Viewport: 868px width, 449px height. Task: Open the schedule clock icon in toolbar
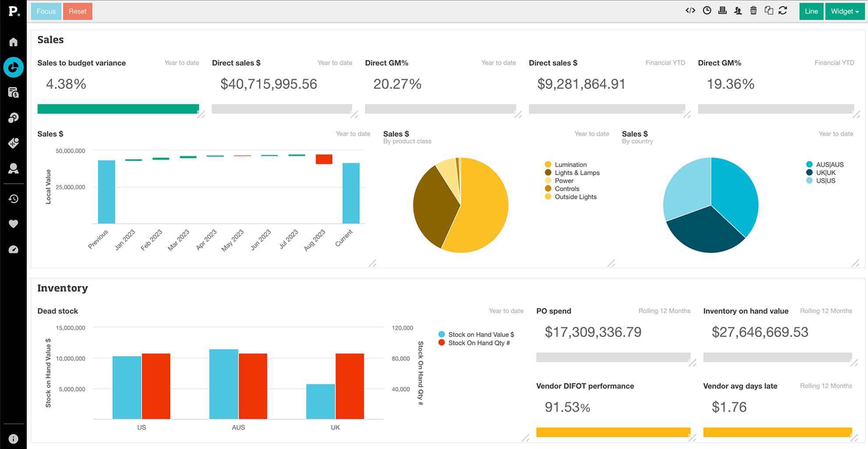707,11
